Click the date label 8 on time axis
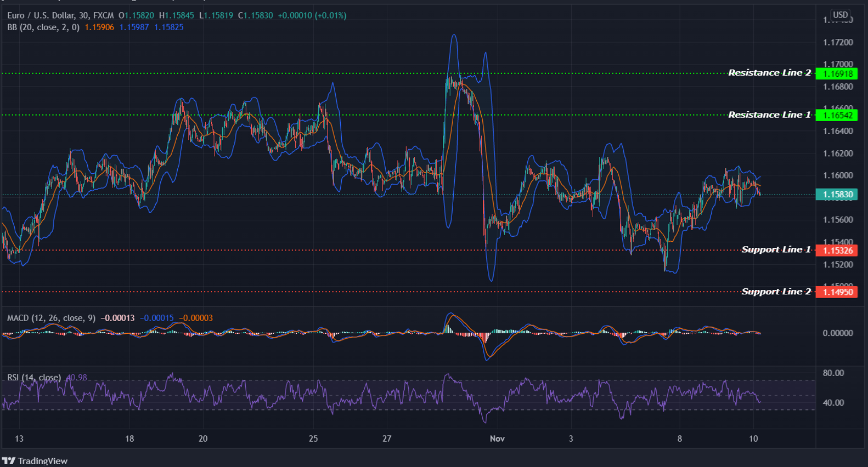The height and width of the screenshot is (467, 868). [680, 438]
